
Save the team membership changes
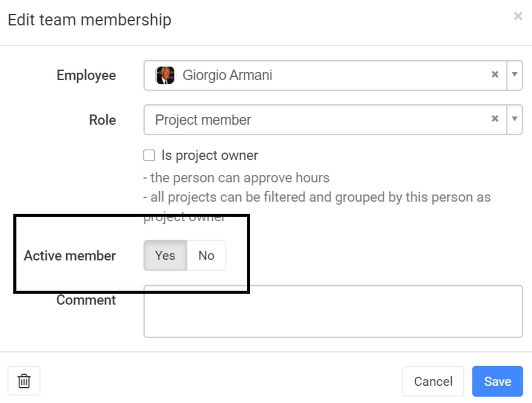tap(497, 381)
